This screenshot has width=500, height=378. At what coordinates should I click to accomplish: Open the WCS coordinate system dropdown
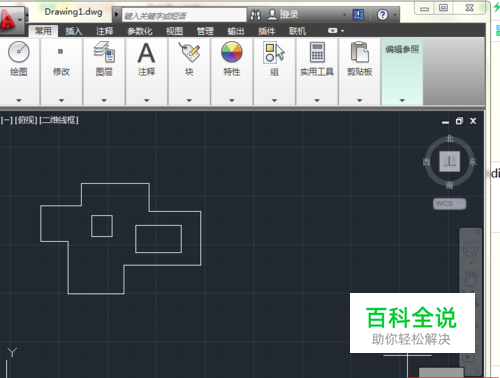pos(450,203)
